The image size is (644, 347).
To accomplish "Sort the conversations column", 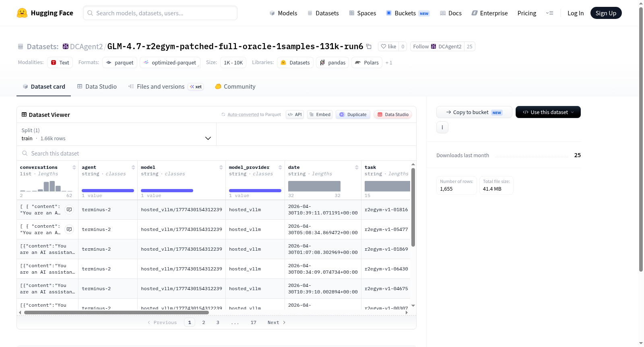I will click(x=74, y=167).
